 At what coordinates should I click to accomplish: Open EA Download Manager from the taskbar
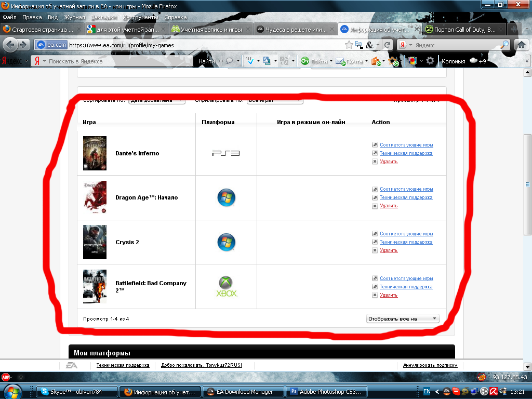(243, 392)
